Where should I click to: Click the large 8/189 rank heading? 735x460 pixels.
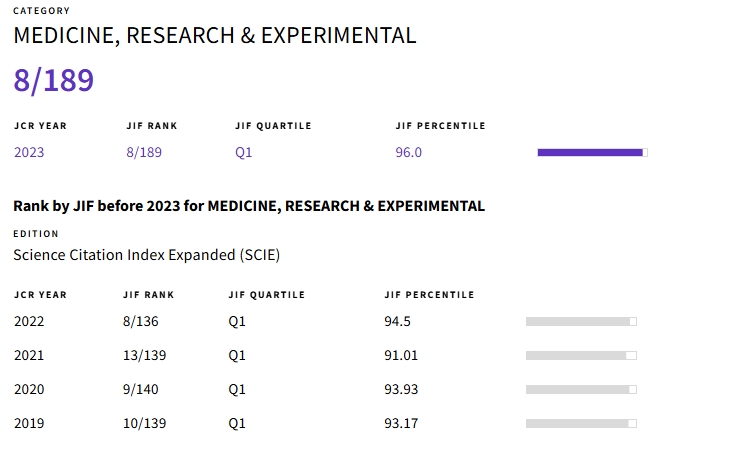[54, 80]
